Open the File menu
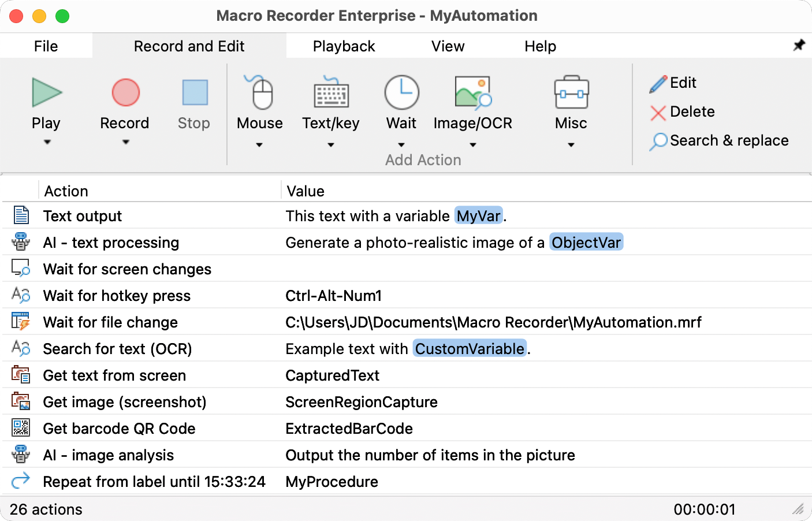This screenshot has height=521, width=812. tap(46, 46)
